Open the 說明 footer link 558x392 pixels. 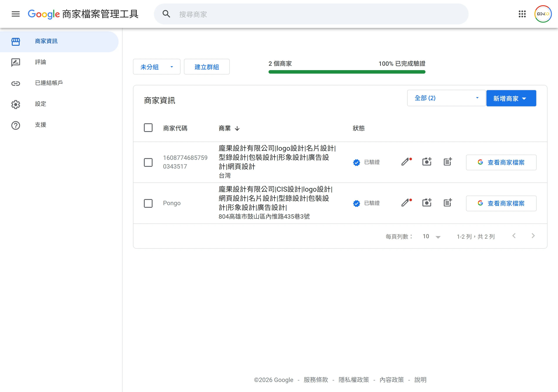420,380
